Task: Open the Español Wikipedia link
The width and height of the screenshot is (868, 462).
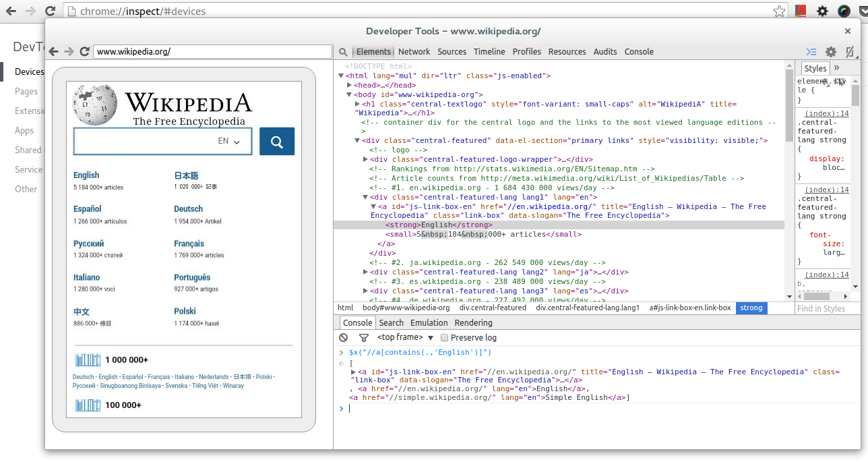Action: (x=87, y=209)
